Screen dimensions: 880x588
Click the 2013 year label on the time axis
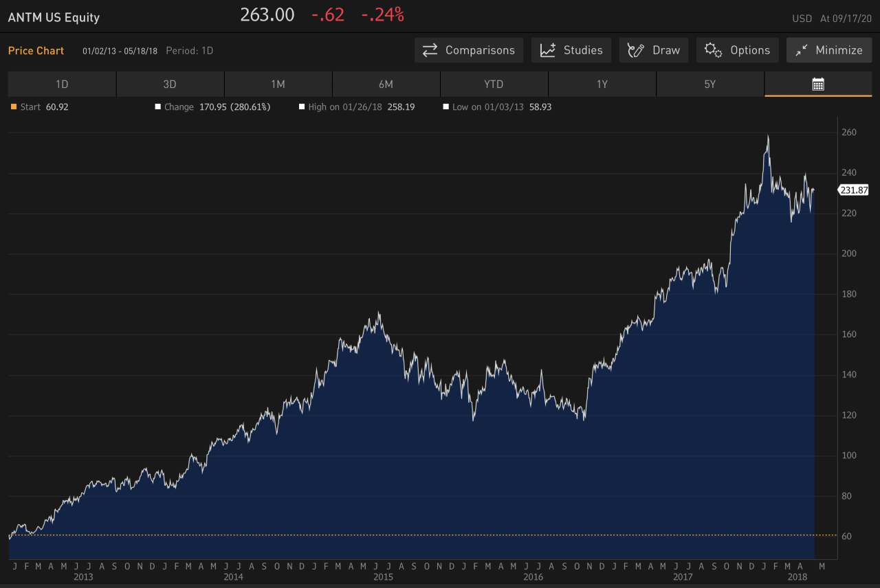83,577
